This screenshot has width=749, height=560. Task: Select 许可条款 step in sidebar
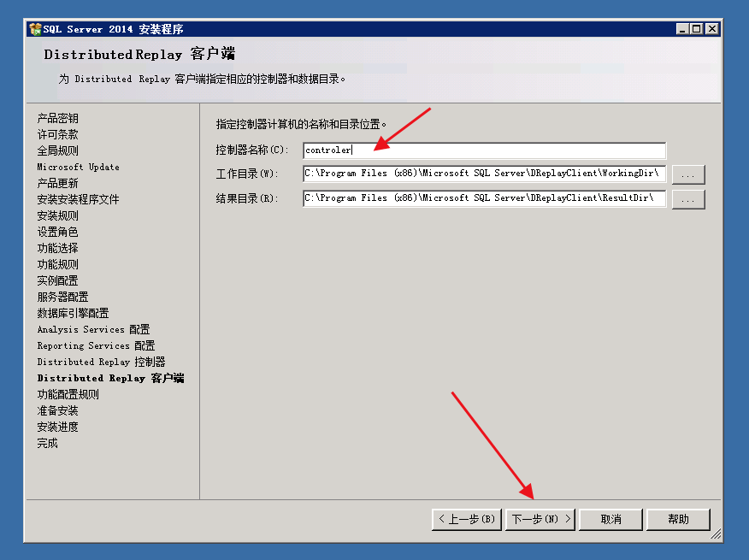[x=57, y=134]
